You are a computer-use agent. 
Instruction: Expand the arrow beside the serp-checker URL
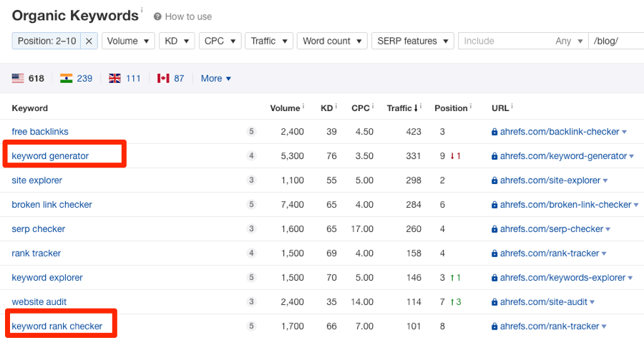(x=608, y=229)
